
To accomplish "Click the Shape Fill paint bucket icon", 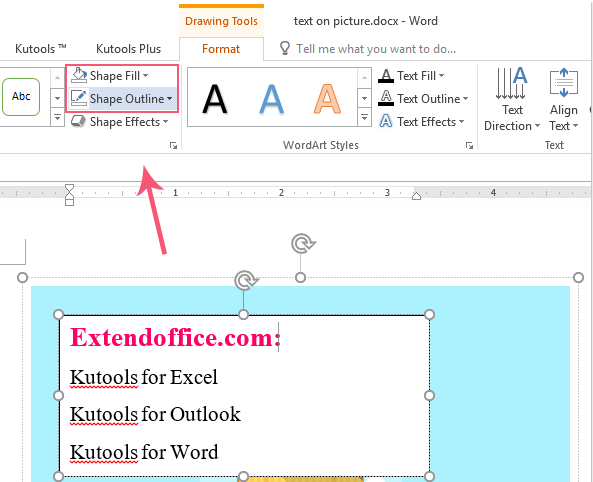I will click(79, 75).
